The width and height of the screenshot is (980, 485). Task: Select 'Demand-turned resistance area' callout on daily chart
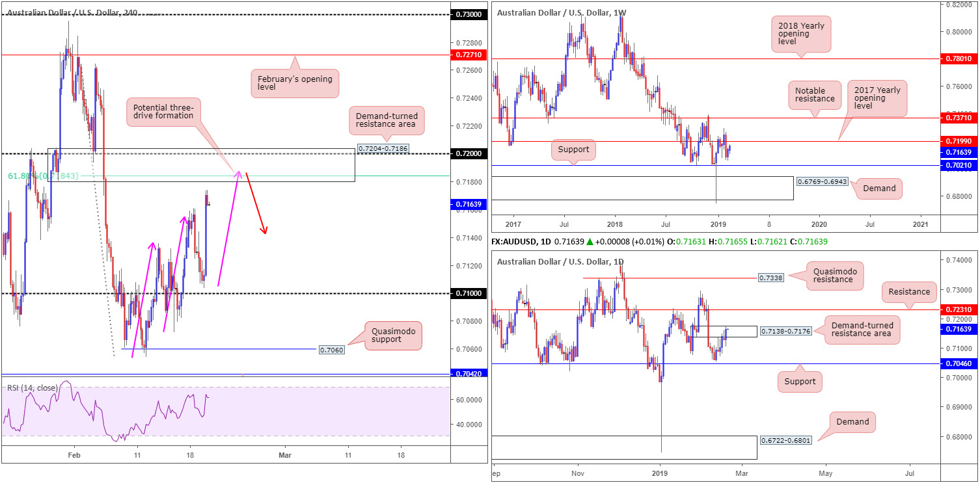coord(862,330)
